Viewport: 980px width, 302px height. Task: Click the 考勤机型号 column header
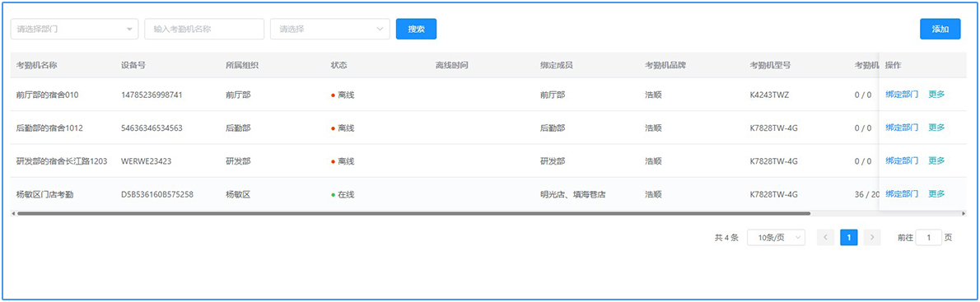pos(771,66)
